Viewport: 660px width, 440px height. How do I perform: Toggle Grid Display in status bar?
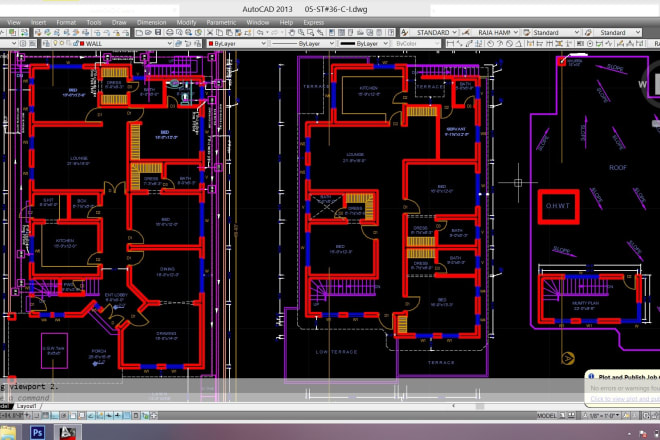(x=46, y=416)
